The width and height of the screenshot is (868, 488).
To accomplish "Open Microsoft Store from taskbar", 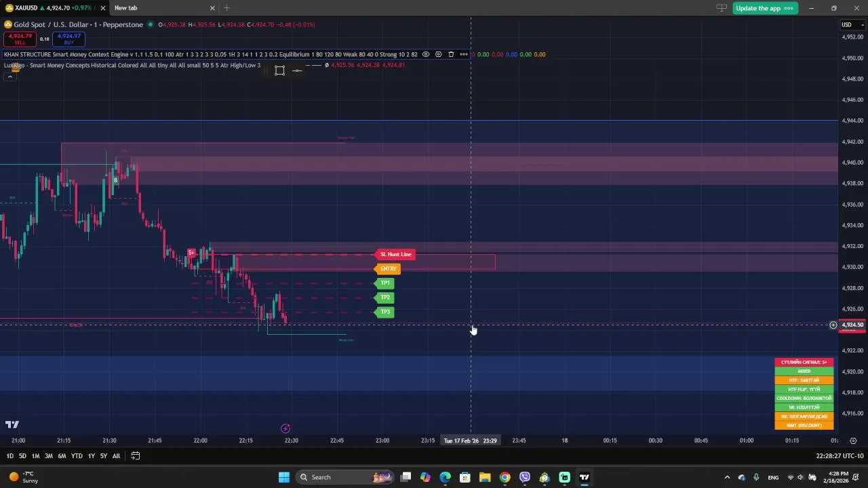I will (x=465, y=477).
